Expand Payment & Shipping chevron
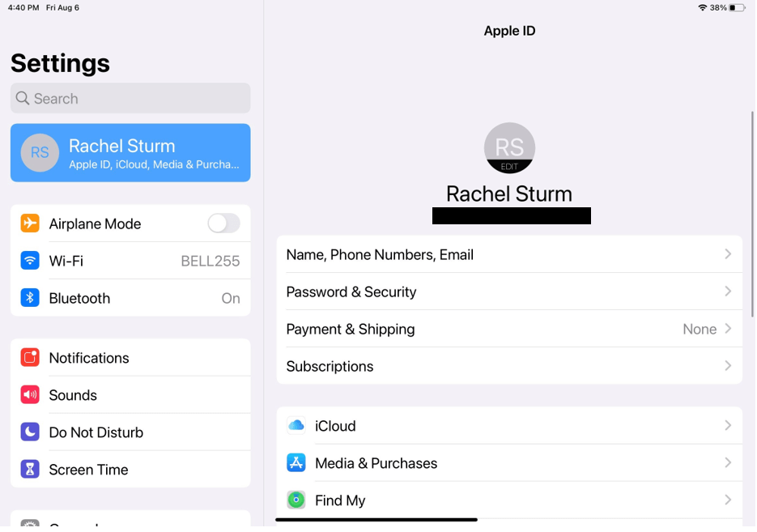This screenshot has height=532, width=757. (728, 328)
